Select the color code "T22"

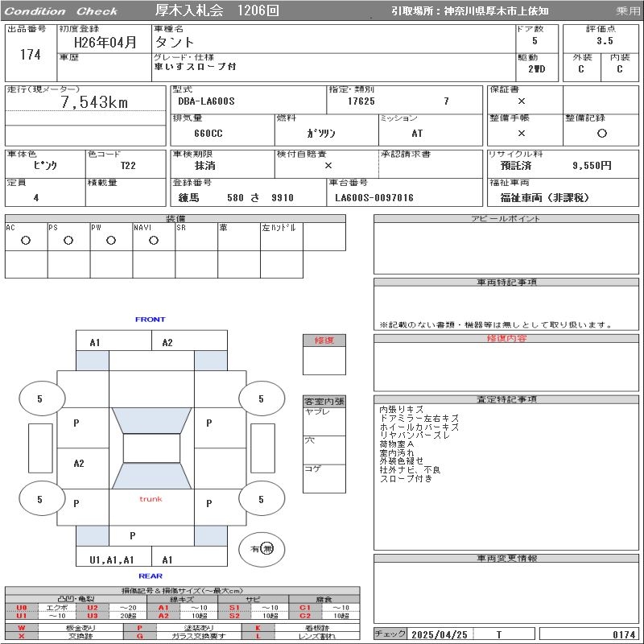[x=128, y=166]
